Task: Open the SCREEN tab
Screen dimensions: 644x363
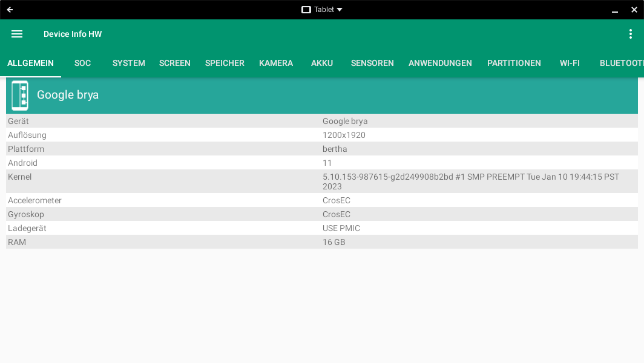Action: click(x=174, y=64)
